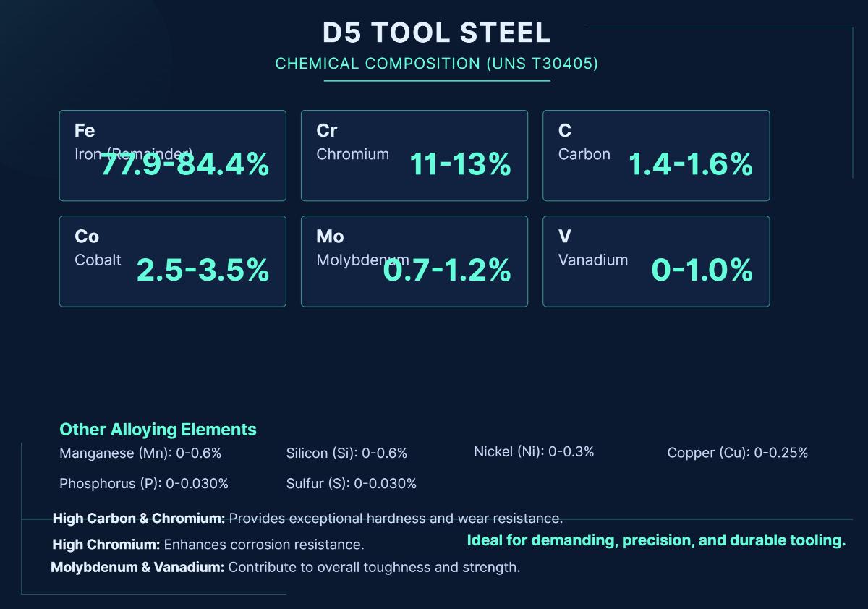The width and height of the screenshot is (868, 609).
Task: Select the Silicon (Si) entry
Action: click(x=347, y=453)
